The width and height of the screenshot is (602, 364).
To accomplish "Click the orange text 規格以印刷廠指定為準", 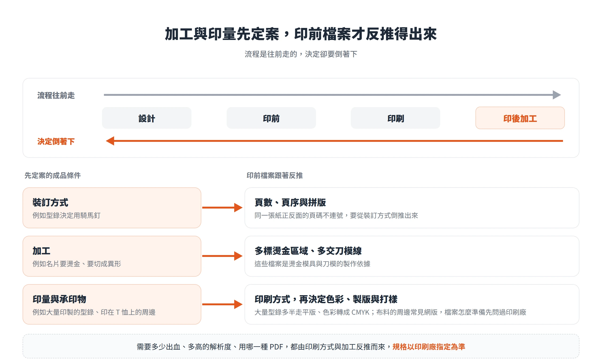I will (429, 347).
